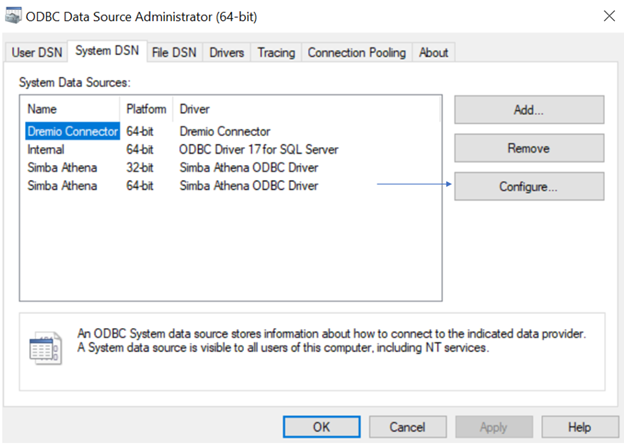Select the 64-bit Simba Athena entry
The width and height of the screenshot is (624, 446).
coord(62,186)
